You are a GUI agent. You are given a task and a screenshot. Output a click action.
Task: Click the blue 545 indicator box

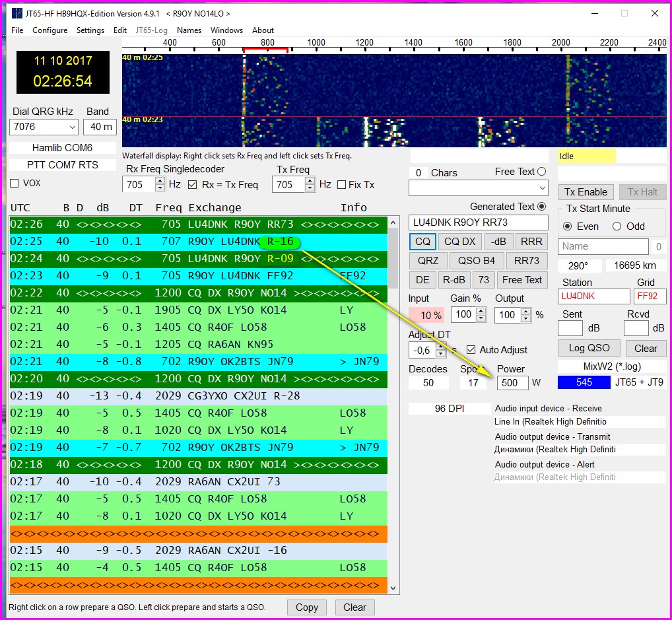tap(584, 382)
